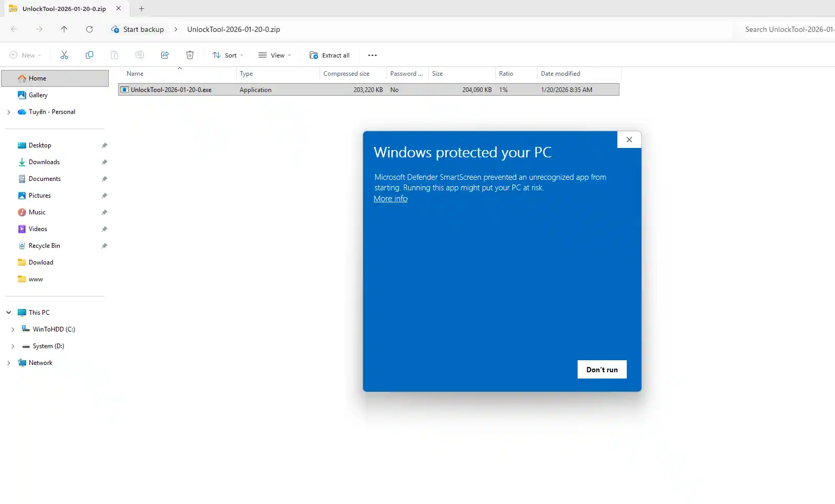This screenshot has width=835, height=504.
Task: Open the Desktop folder shortcut
Action: pos(40,145)
